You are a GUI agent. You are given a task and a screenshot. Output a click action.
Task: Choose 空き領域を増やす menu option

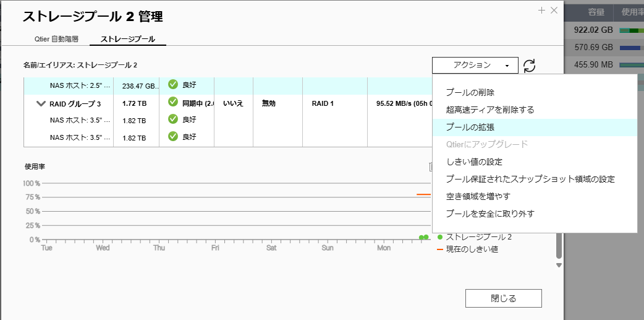pyautogui.click(x=478, y=196)
